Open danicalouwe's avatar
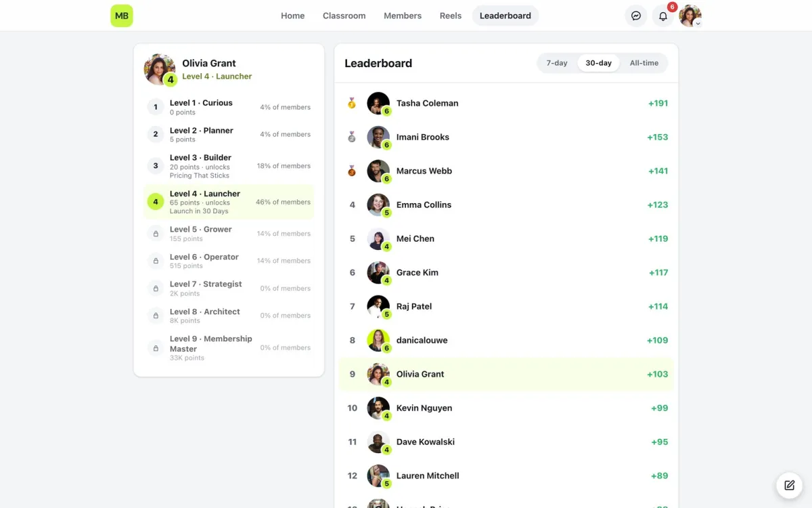Image resolution: width=812 pixels, height=508 pixels. [378, 340]
